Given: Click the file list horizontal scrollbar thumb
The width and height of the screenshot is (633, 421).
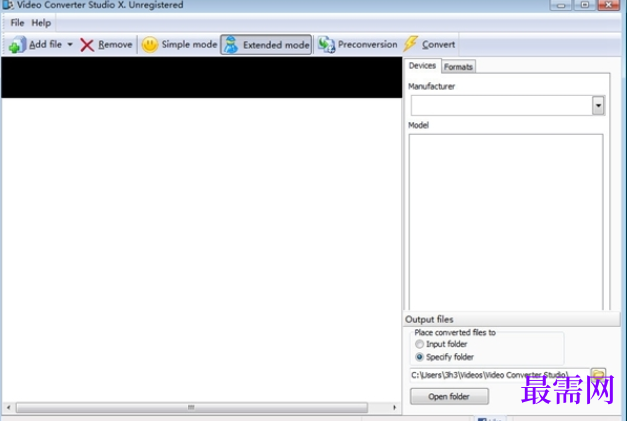Looking at the screenshot, I should pyautogui.click(x=192, y=407).
